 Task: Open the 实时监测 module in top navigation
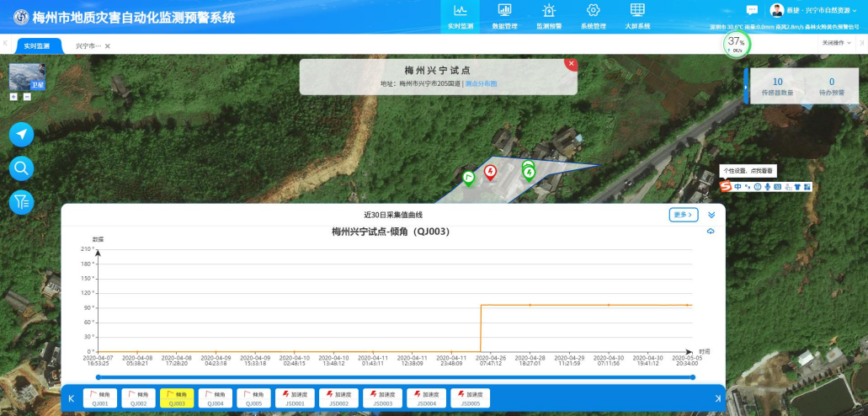tap(460, 17)
